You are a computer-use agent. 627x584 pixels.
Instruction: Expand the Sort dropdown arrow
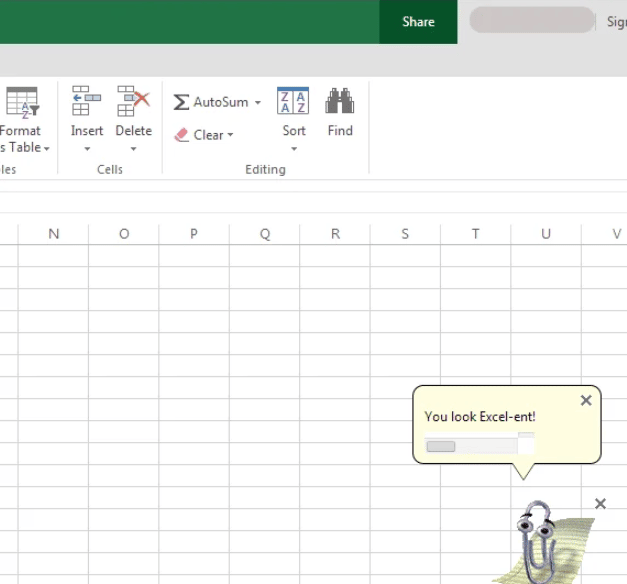[294, 149]
